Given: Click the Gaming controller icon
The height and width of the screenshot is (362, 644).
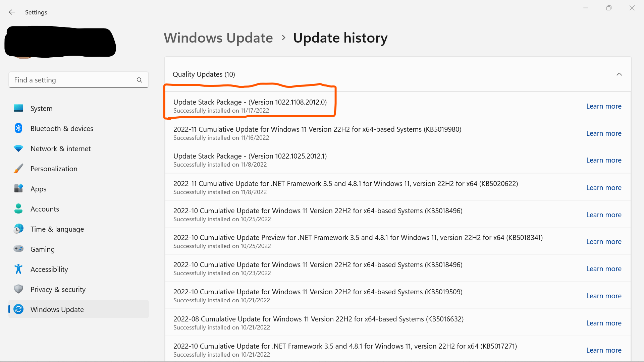Looking at the screenshot, I should point(18,249).
